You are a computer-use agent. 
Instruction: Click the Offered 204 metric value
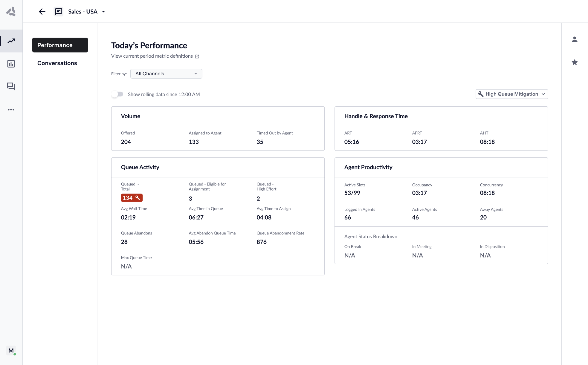(x=126, y=142)
